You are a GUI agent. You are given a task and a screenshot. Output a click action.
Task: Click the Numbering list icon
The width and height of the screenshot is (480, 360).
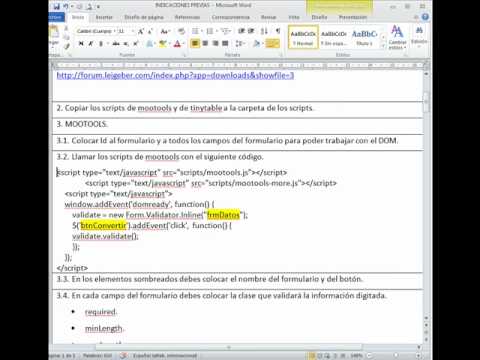coord(211,31)
